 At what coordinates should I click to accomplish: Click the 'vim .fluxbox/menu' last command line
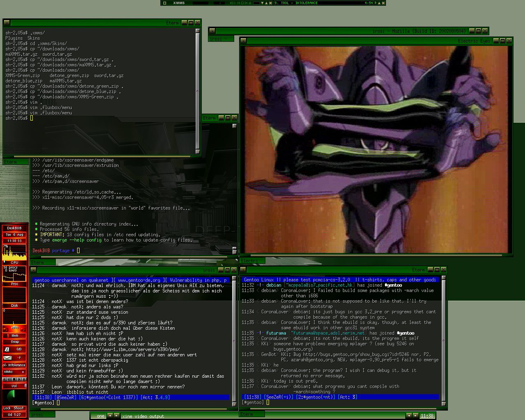(51, 113)
